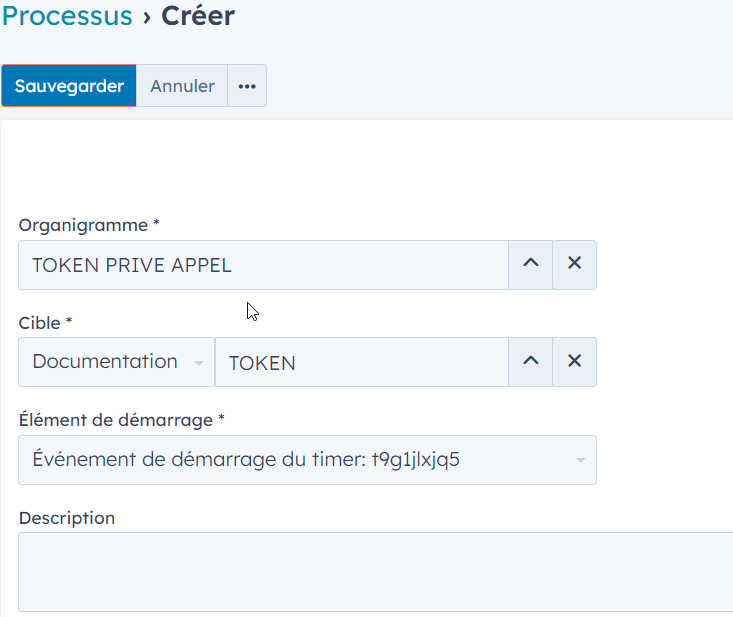The image size is (733, 617).
Task: Clear the Cible TOKEN value with X
Action: click(x=575, y=362)
